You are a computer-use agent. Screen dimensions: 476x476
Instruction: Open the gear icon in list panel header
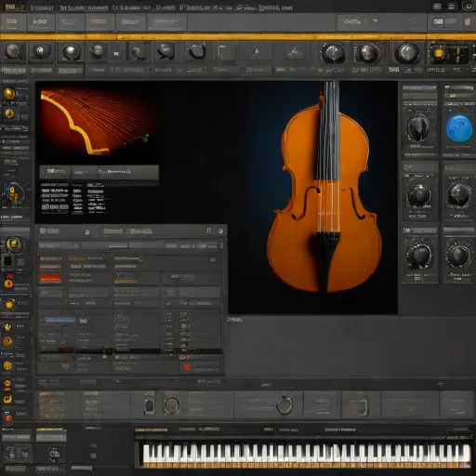pos(220,231)
